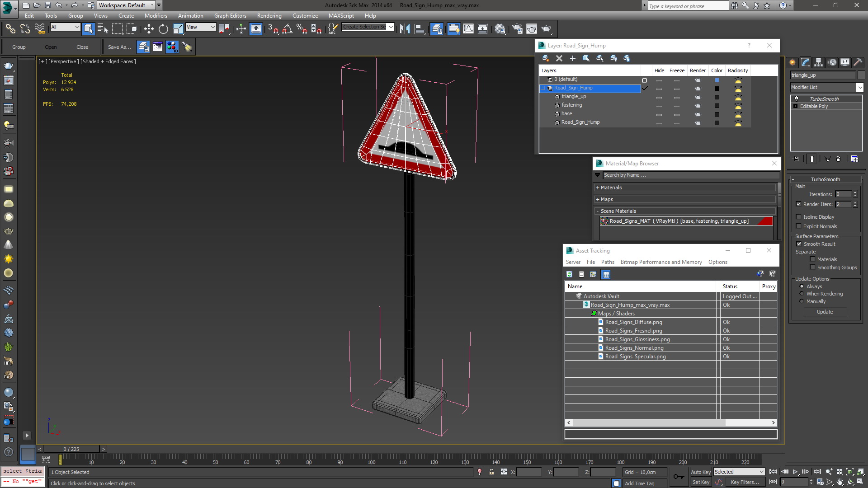Click the Update button in TurboSmooth

[825, 312]
